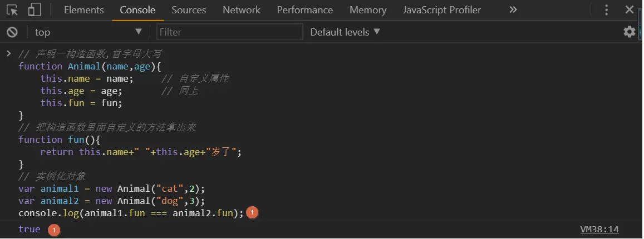Activate the inspect element cursor tool
The image size is (644, 239).
(12, 10)
